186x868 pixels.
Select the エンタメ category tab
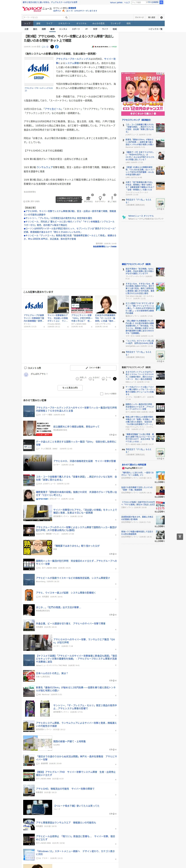(63, 29)
